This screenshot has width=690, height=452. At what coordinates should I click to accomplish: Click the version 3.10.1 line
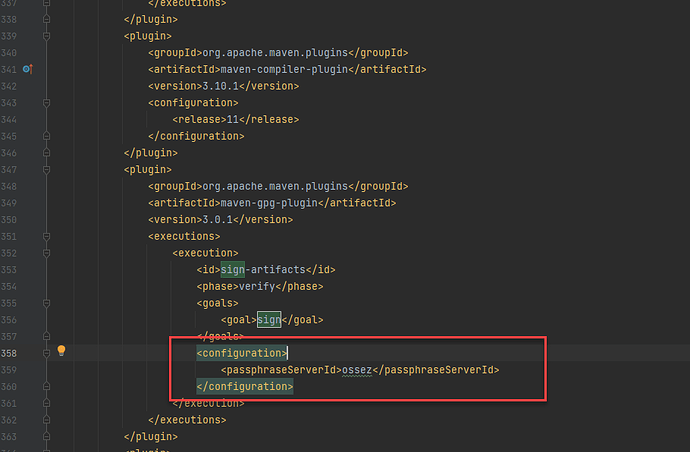coord(224,86)
